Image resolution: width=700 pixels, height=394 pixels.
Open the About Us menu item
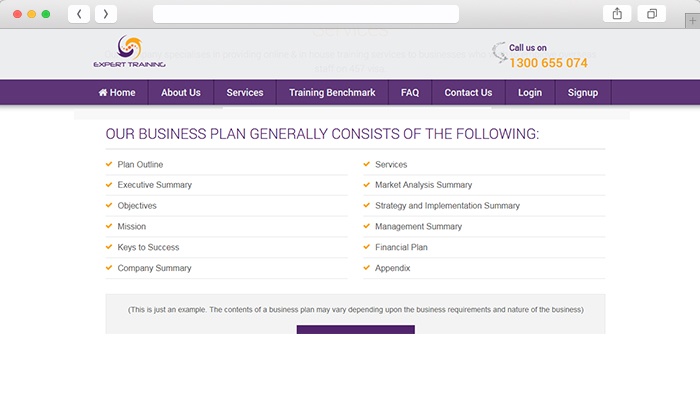(181, 92)
